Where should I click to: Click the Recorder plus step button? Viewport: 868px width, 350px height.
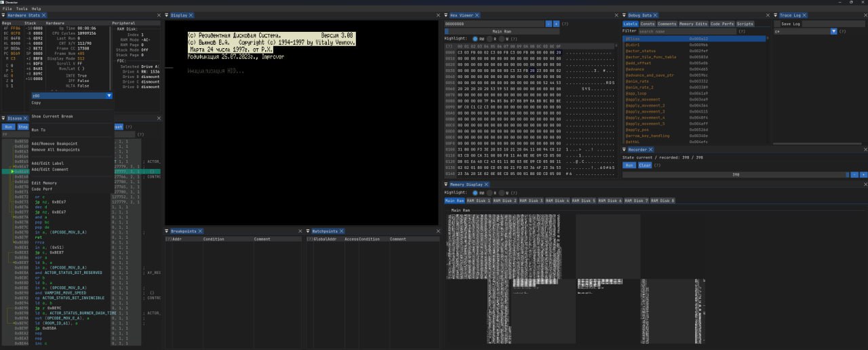(x=863, y=174)
